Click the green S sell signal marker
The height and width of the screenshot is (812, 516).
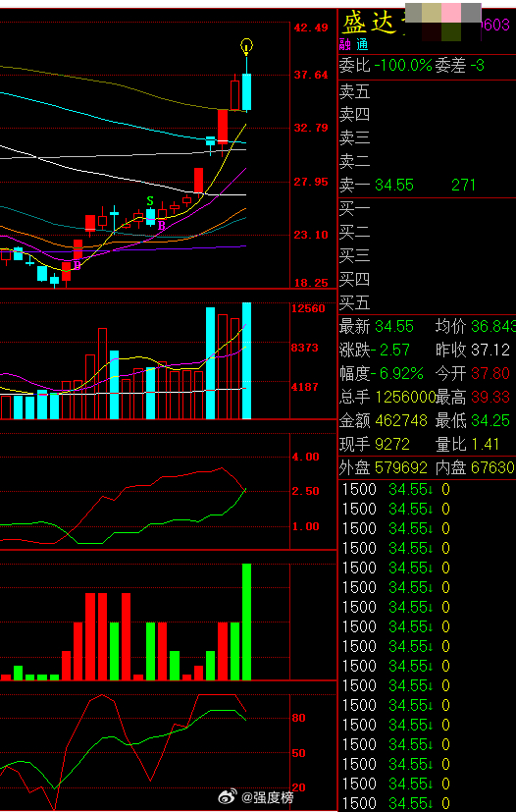pos(150,200)
